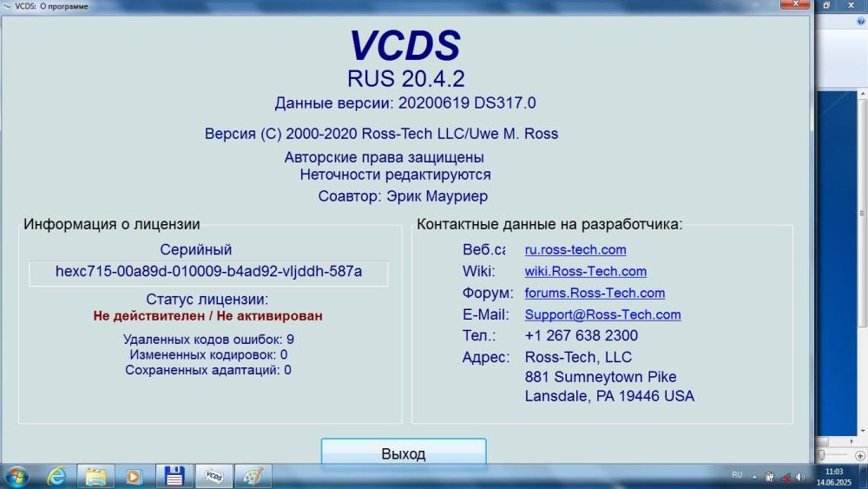Click the Сохраненных адаптаций: 0 line

click(208, 370)
